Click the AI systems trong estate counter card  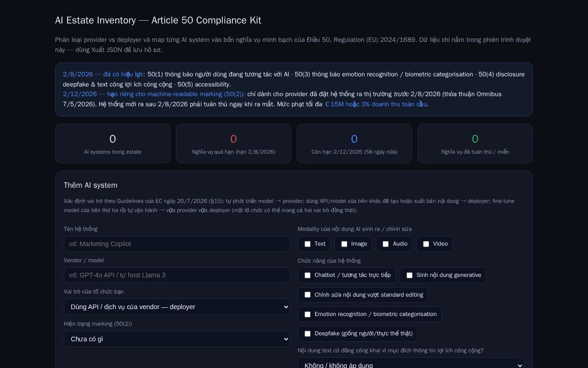coord(113,144)
